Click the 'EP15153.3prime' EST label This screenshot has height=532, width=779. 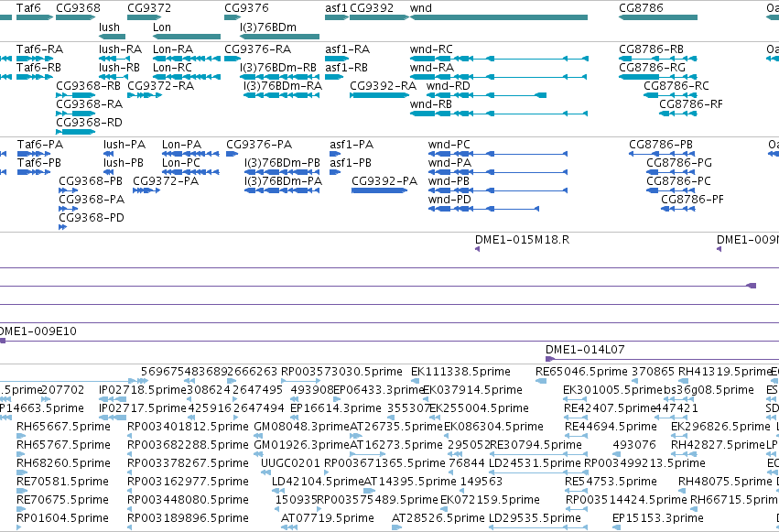tap(658, 517)
